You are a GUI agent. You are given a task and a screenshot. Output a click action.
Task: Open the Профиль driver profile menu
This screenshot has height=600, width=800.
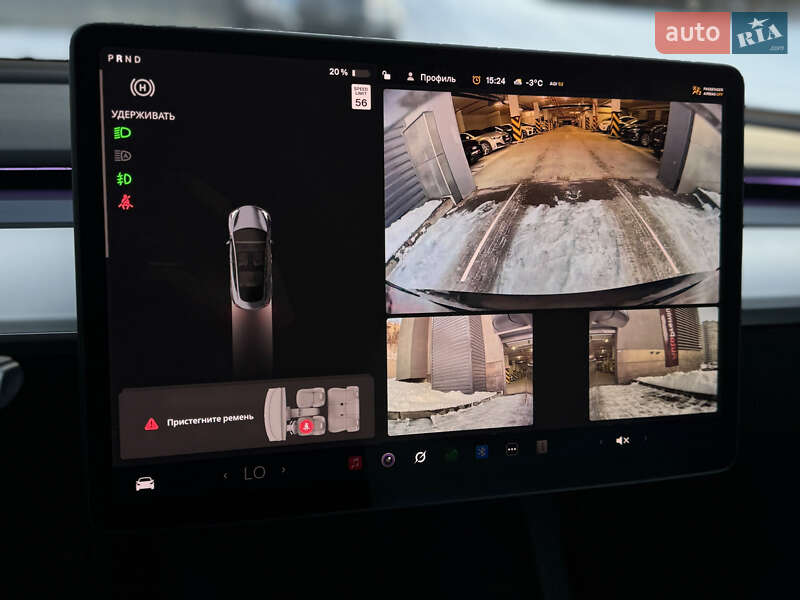point(430,77)
